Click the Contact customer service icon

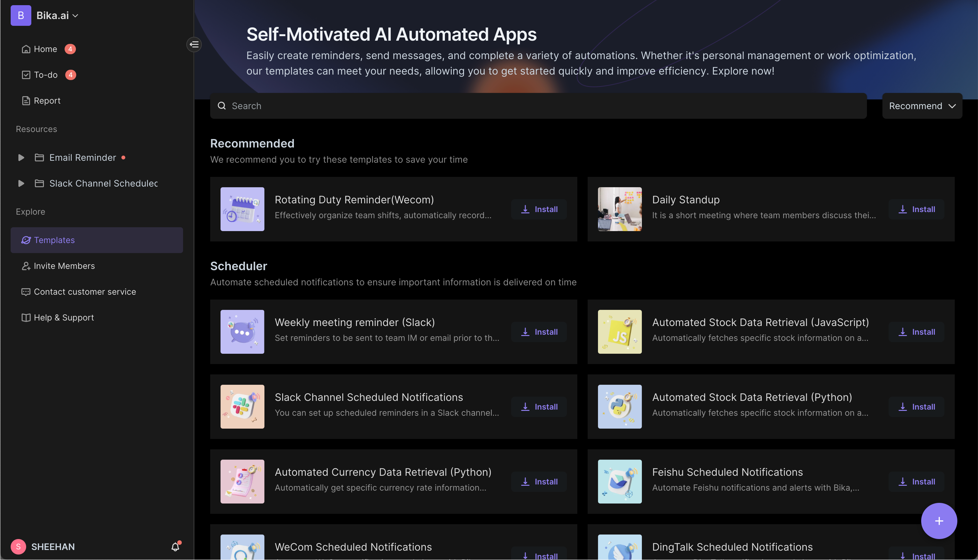(x=25, y=291)
